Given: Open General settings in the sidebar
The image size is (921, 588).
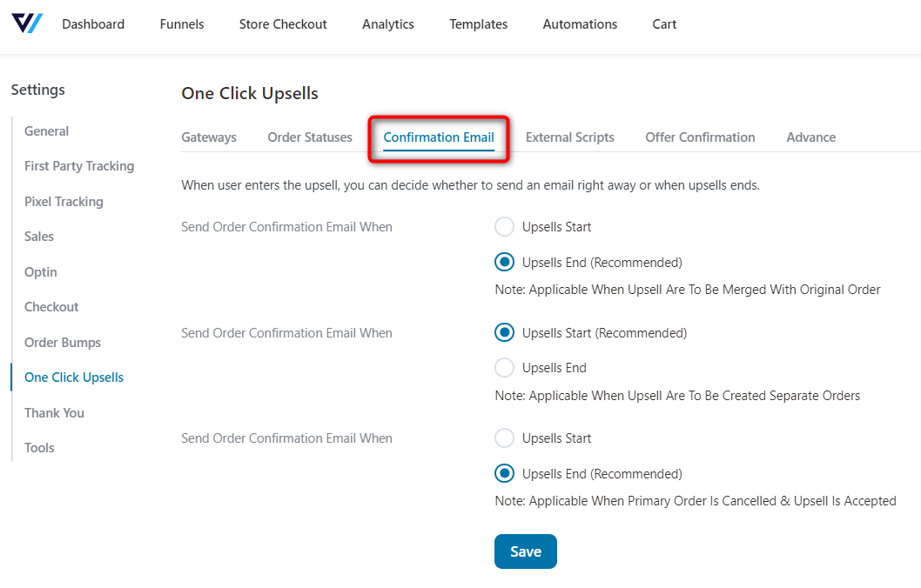Looking at the screenshot, I should [46, 130].
